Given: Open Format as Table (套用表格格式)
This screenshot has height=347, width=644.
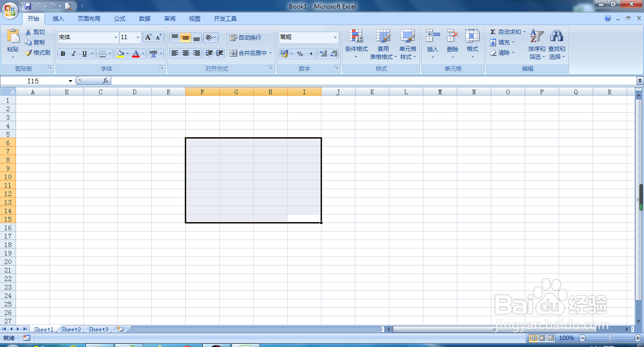Looking at the screenshot, I should pyautogui.click(x=383, y=43).
